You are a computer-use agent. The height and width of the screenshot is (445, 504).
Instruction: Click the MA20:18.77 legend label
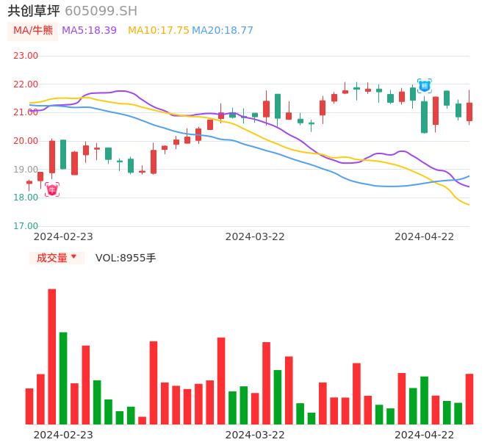click(223, 30)
